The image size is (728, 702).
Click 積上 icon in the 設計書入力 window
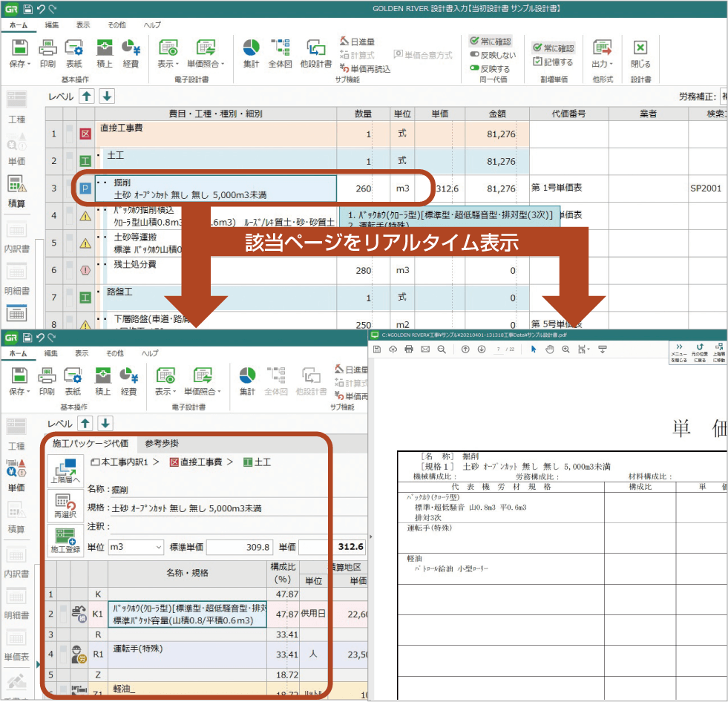105,53
